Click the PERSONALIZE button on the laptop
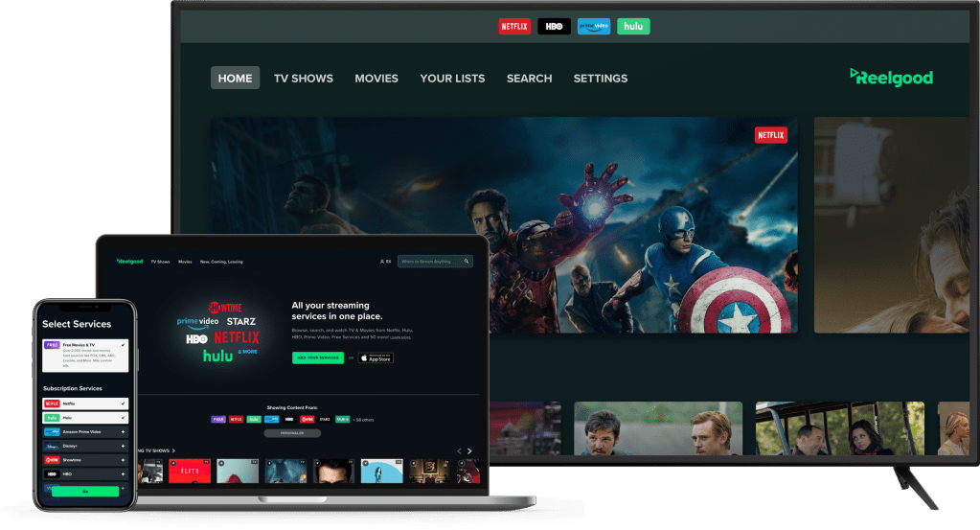Image resolution: width=980 pixels, height=530 pixels. click(292, 433)
